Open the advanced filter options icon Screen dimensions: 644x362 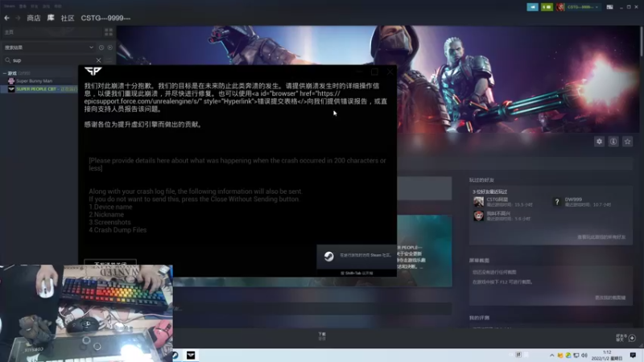[109, 60]
